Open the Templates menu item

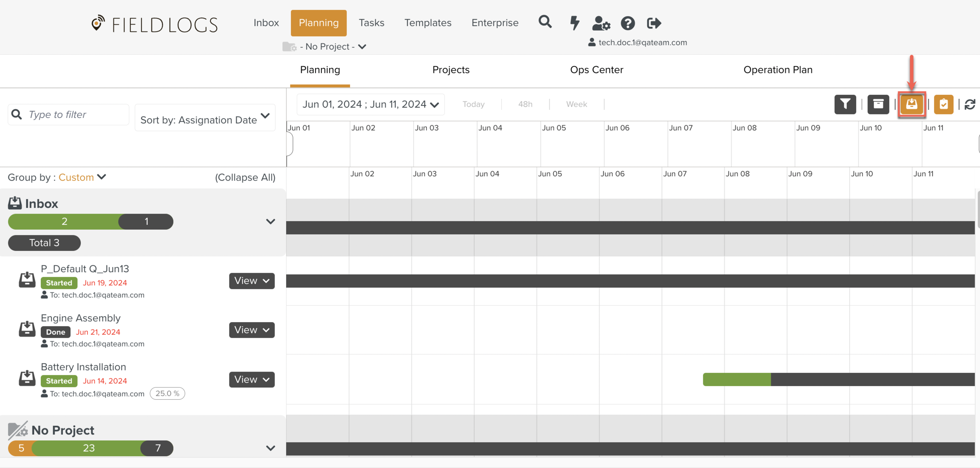(x=428, y=23)
